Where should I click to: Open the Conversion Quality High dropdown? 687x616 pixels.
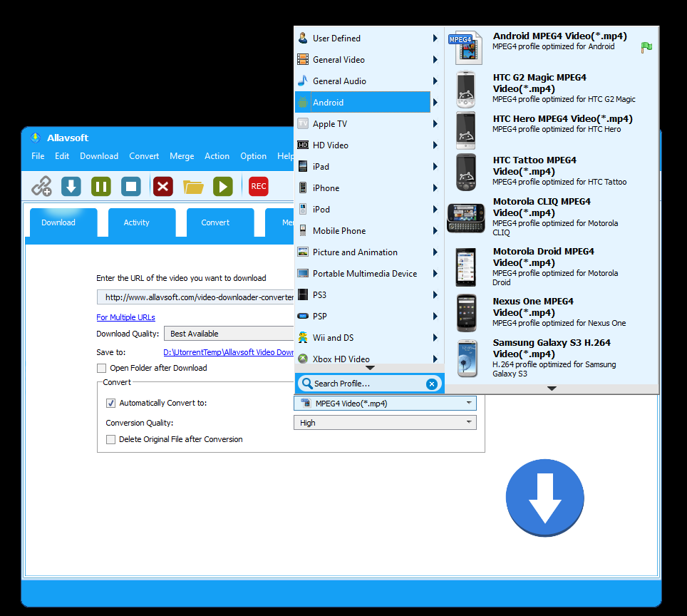click(x=385, y=423)
